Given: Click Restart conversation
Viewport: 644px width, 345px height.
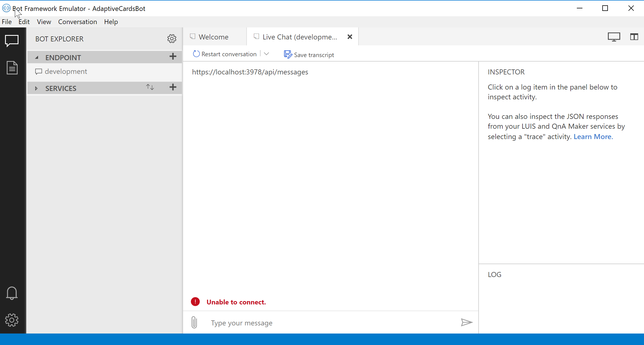Looking at the screenshot, I should 225,54.
